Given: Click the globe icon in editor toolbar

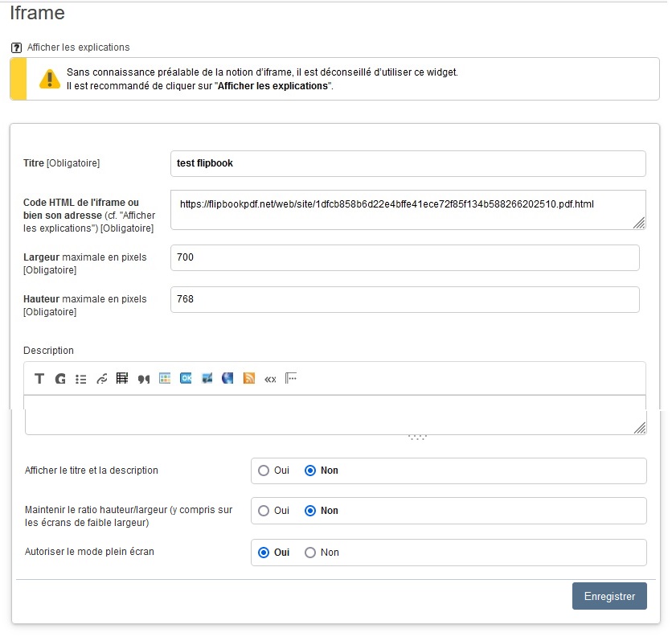Looking at the screenshot, I should point(228,378).
